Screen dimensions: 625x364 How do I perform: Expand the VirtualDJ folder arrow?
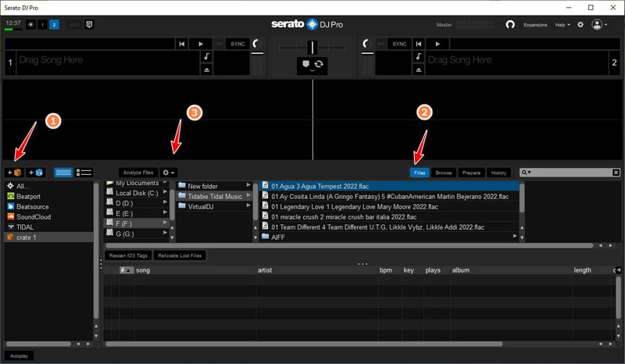coord(248,205)
